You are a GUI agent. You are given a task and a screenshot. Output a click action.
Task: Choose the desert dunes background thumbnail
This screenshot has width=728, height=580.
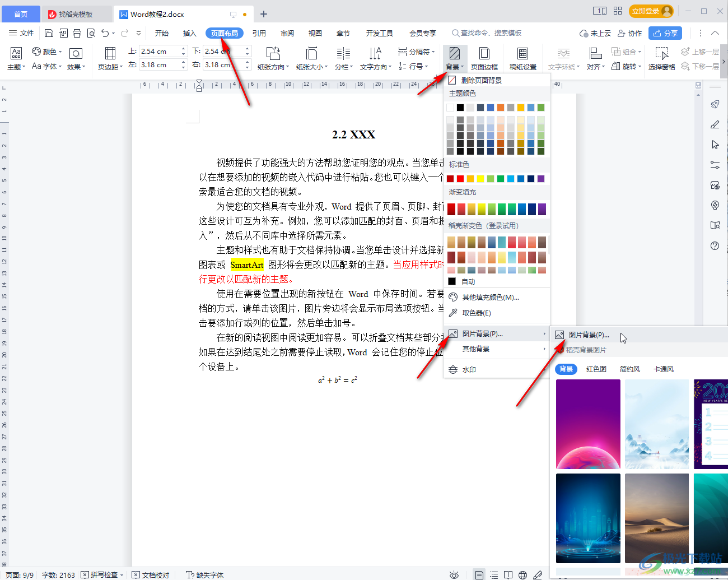(657, 518)
